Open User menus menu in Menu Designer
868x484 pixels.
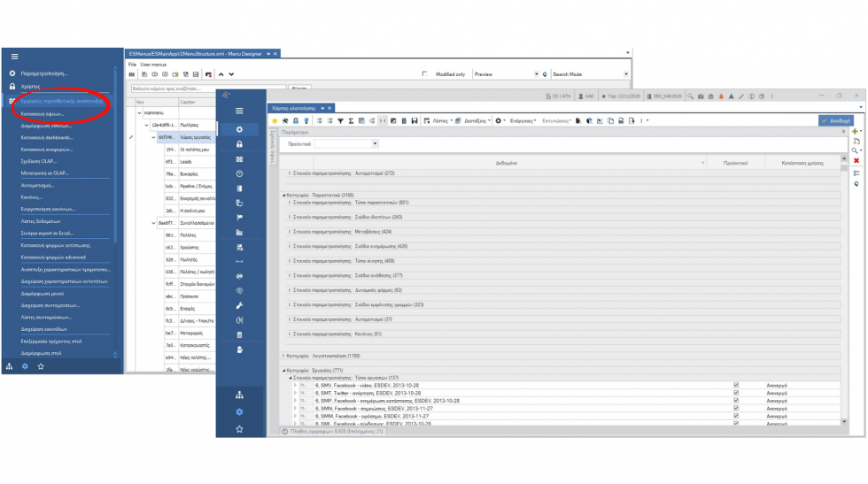(x=153, y=65)
